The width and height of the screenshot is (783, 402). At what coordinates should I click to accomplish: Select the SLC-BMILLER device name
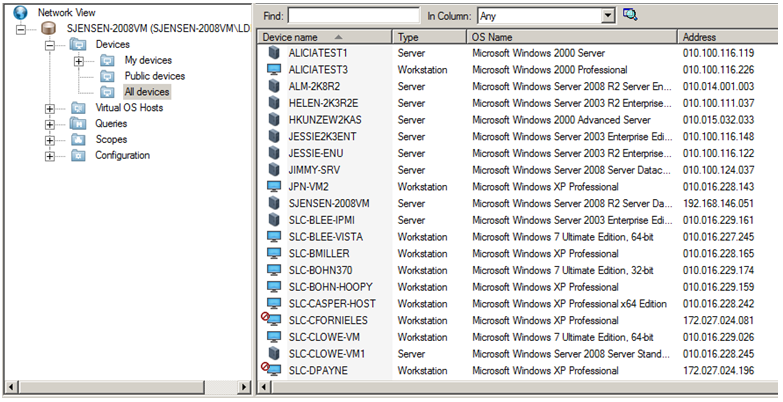[x=319, y=253]
